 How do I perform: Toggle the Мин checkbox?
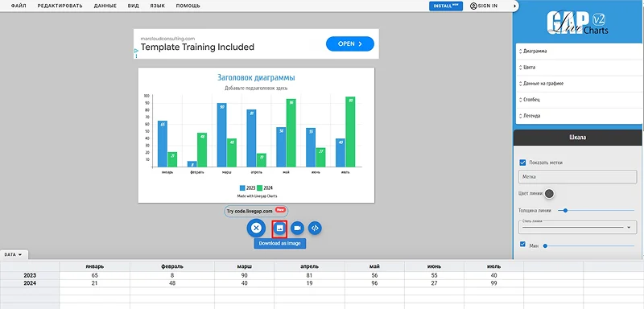pos(522,244)
